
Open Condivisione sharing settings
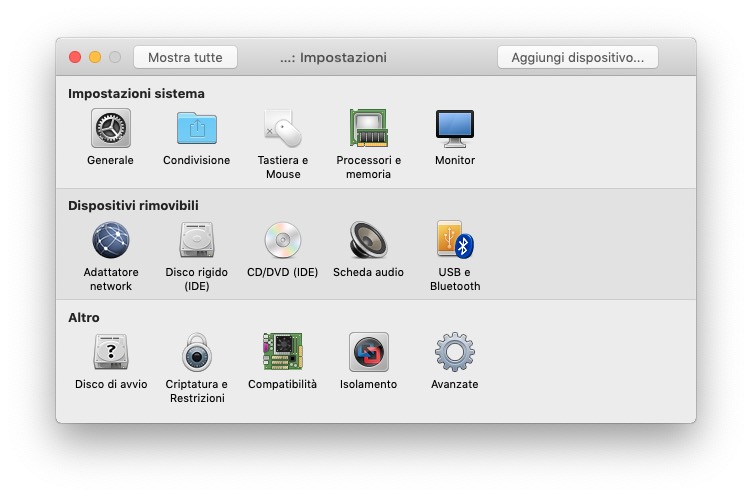[197, 129]
